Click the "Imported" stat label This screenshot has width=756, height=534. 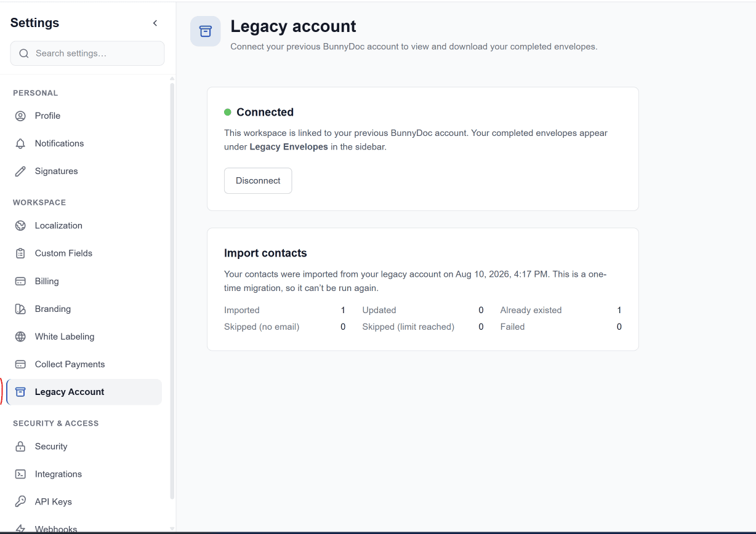242,310
